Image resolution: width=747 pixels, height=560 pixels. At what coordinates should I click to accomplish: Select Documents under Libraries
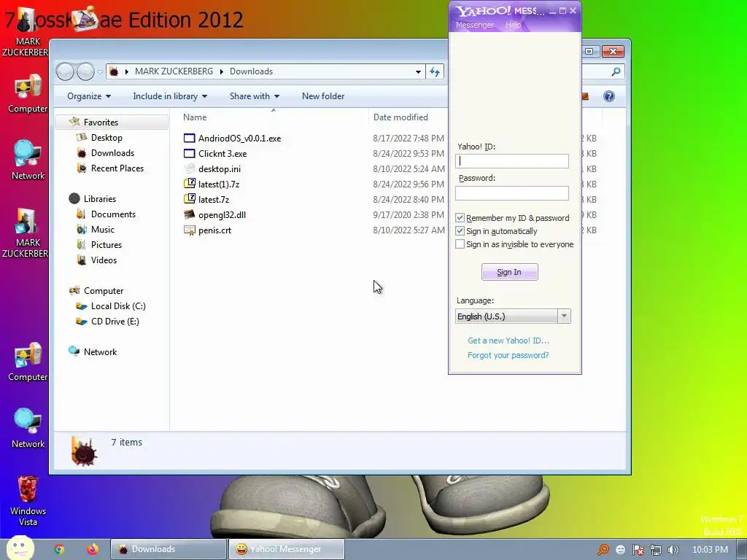[113, 214]
